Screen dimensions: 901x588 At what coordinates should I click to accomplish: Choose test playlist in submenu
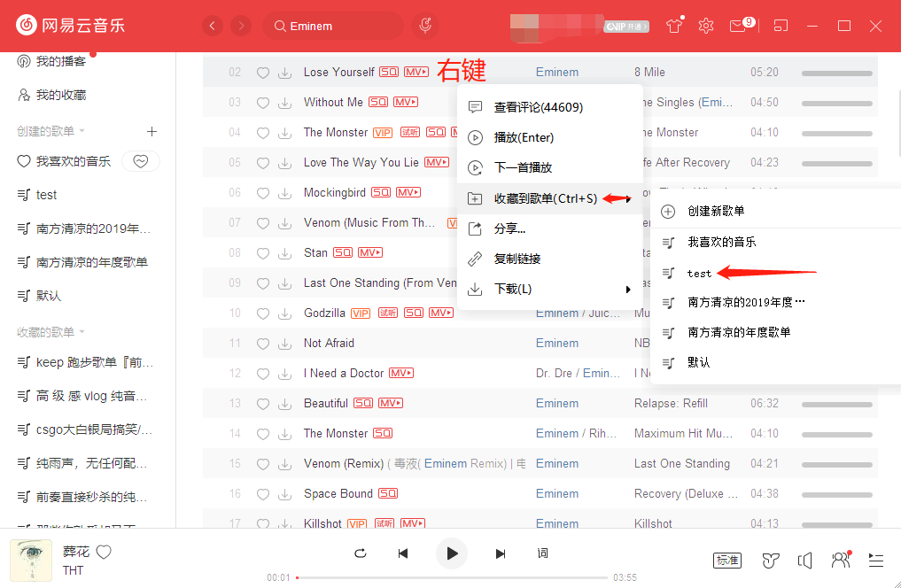tap(699, 273)
